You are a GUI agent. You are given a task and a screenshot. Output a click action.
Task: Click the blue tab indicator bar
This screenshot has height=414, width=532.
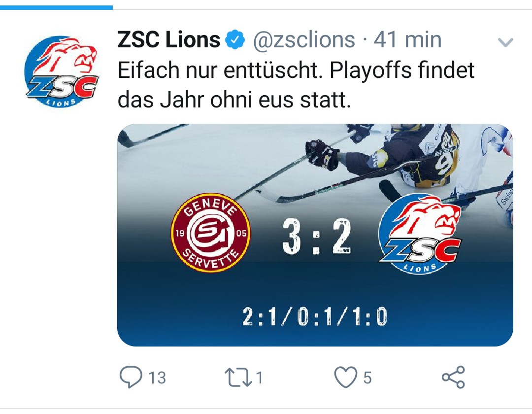pyautogui.click(x=56, y=7)
